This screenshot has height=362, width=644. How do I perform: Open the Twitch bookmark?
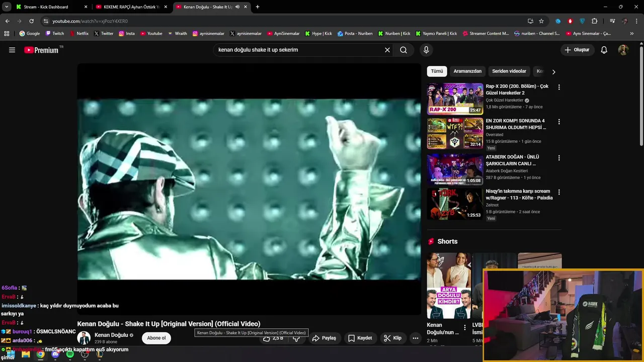tap(55, 34)
